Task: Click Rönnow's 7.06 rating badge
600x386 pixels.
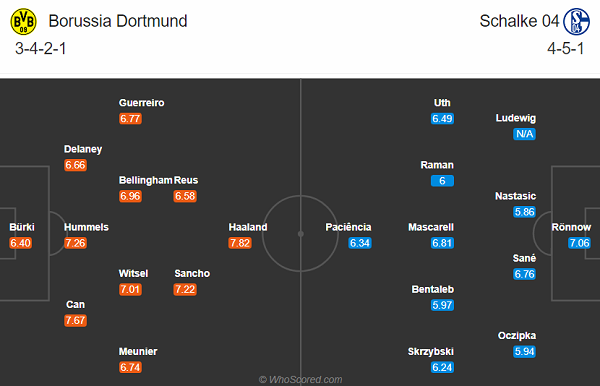Action: [x=579, y=243]
